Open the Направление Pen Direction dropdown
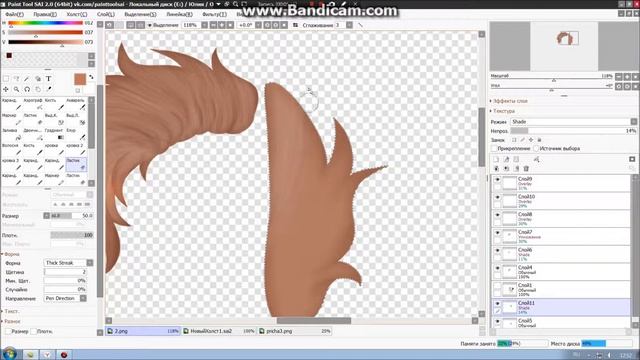 coord(65,298)
